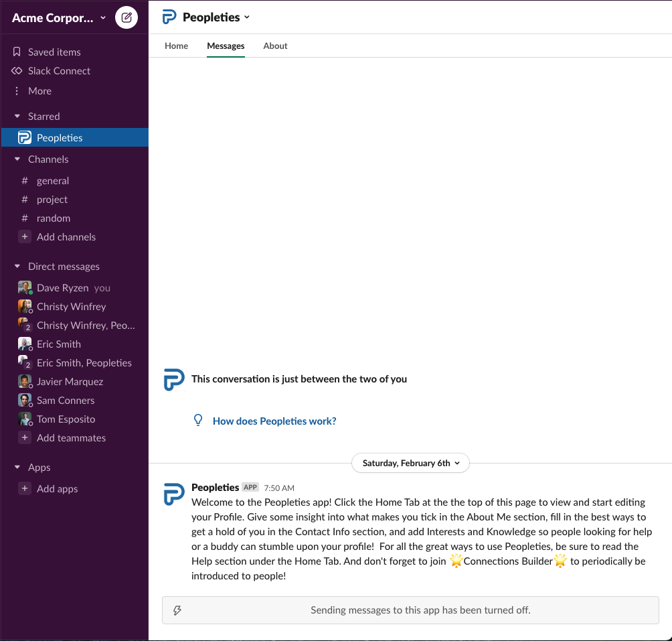
Task: Click the hash icon beside random
Action: (x=25, y=218)
